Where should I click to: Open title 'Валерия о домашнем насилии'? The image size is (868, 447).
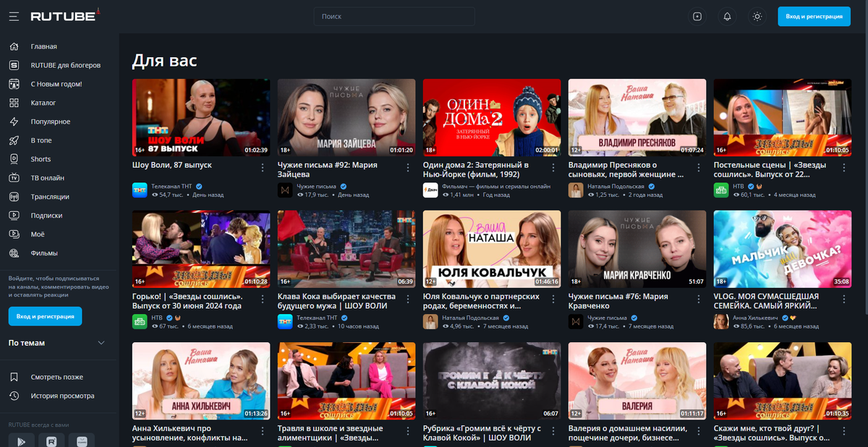(x=627, y=433)
